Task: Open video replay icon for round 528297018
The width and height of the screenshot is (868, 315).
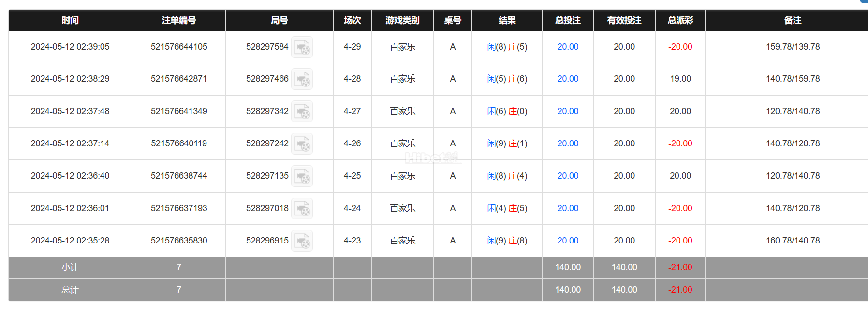Action: [x=302, y=209]
